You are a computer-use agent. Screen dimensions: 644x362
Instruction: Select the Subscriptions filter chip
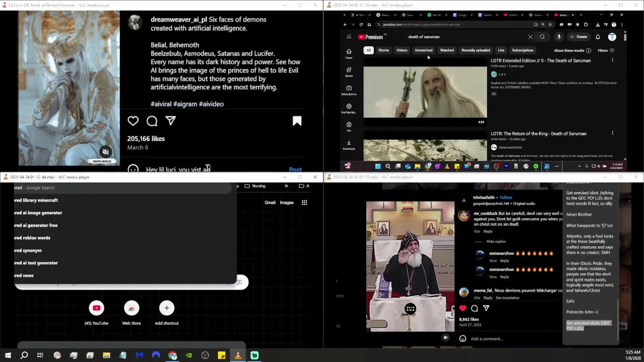pyautogui.click(x=522, y=50)
